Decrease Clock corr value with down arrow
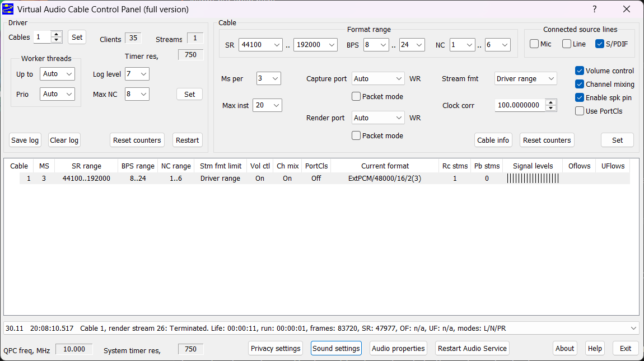The width and height of the screenshot is (644, 361). 551,108
